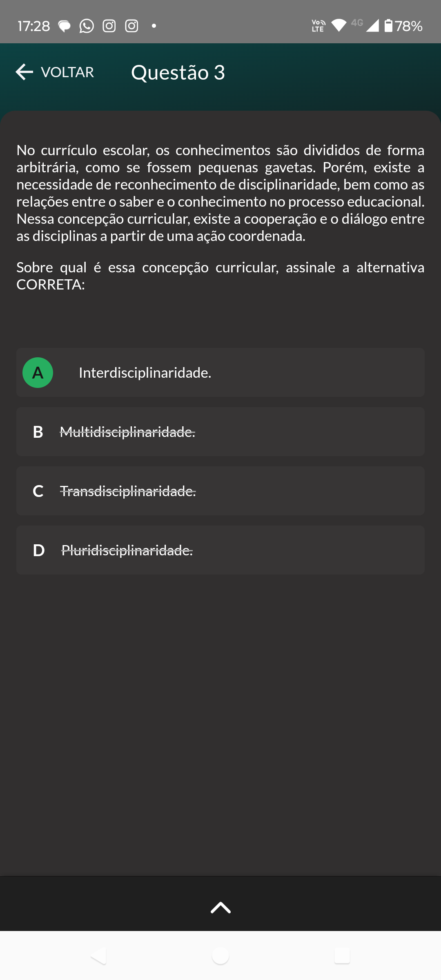Pick answer letter C
The image size is (441, 980).
[x=38, y=491]
